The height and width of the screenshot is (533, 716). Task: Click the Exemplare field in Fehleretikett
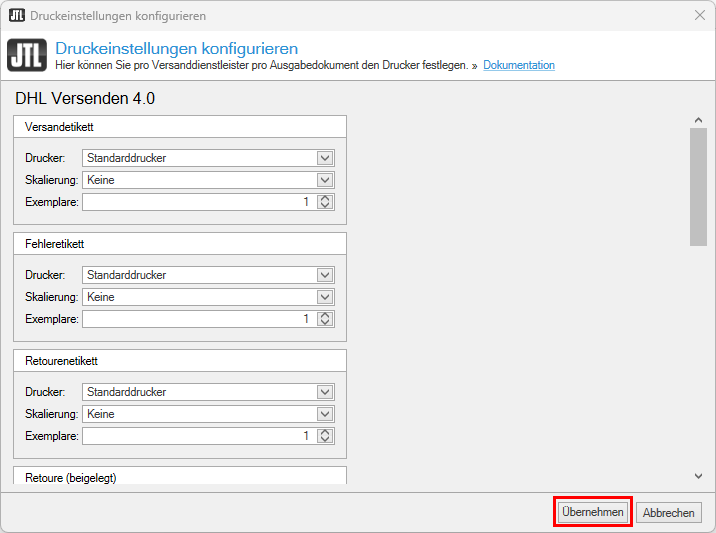click(198, 319)
